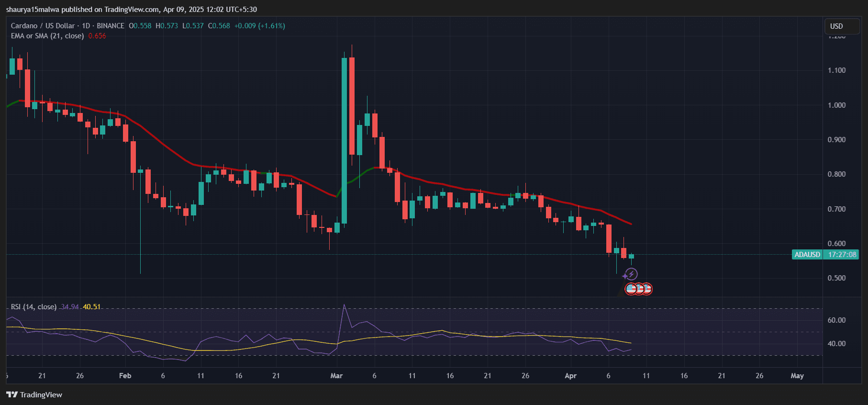Click the Apr date label on the time axis
The image size is (868, 405).
[570, 376]
